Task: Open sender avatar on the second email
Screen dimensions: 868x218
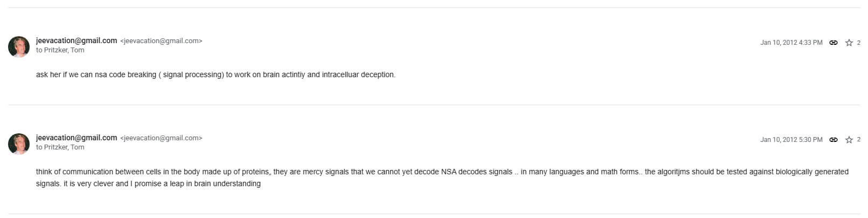Action: tap(19, 144)
